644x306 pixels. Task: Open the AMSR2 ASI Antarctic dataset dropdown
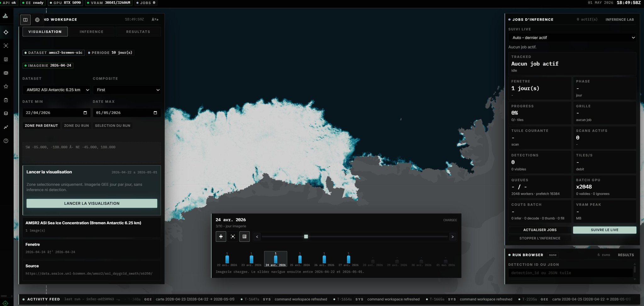(x=56, y=90)
